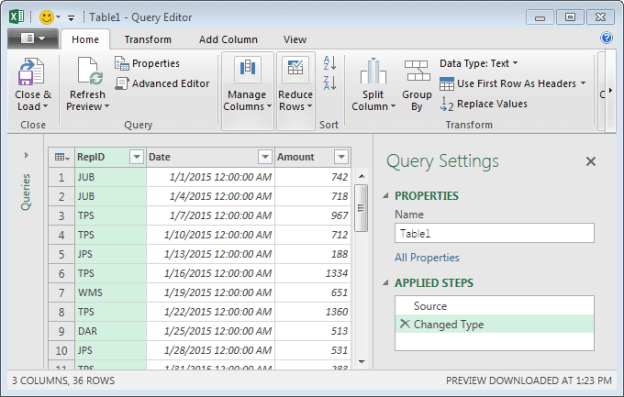Click the date cell 1/16/2015 12:00:00 AM
This screenshot has height=397, width=624.
click(x=210, y=273)
